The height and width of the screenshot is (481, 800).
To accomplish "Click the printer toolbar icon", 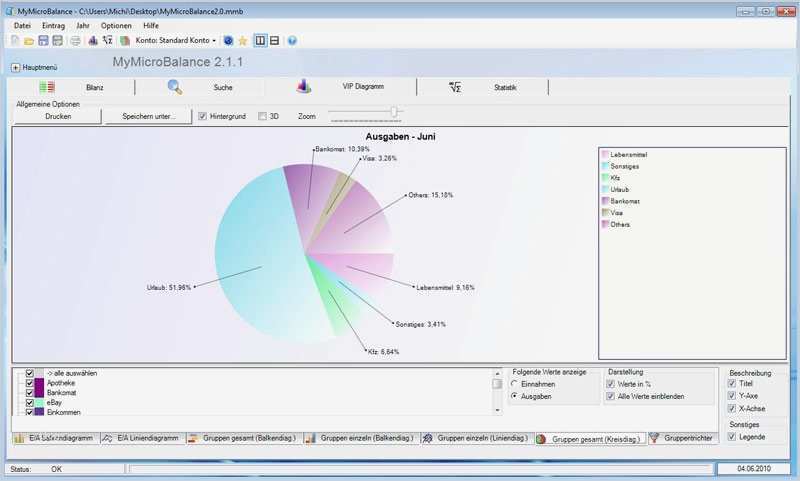I will click(x=76, y=41).
